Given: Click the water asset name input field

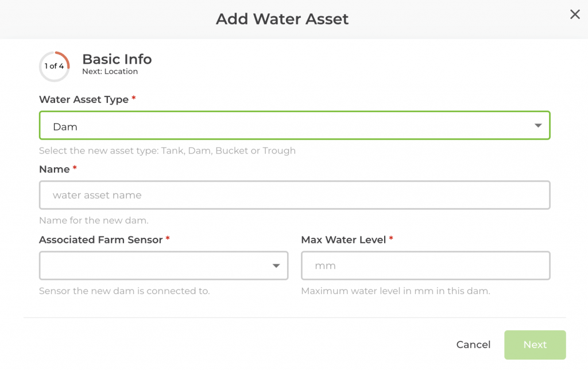Looking at the screenshot, I should coord(294,195).
